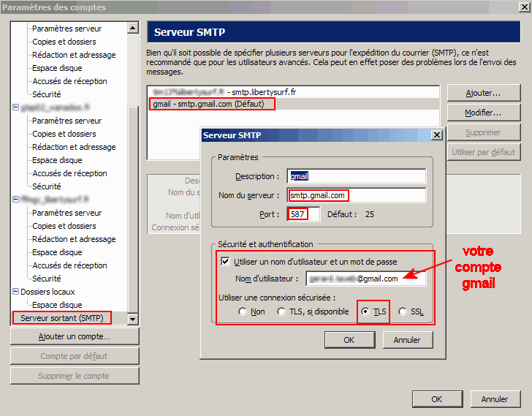Select 'Sécurité' under third account
The image size is (532, 416).
pyautogui.click(x=47, y=279)
